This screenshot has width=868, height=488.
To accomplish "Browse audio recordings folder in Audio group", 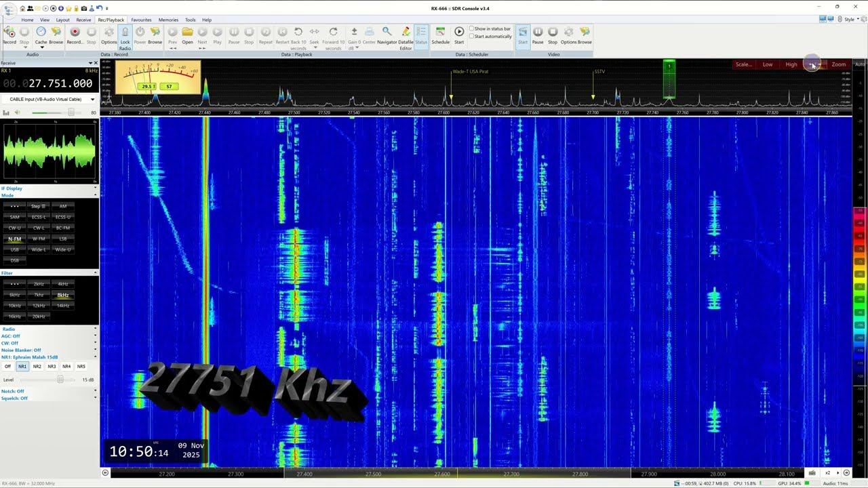I will coord(56,35).
